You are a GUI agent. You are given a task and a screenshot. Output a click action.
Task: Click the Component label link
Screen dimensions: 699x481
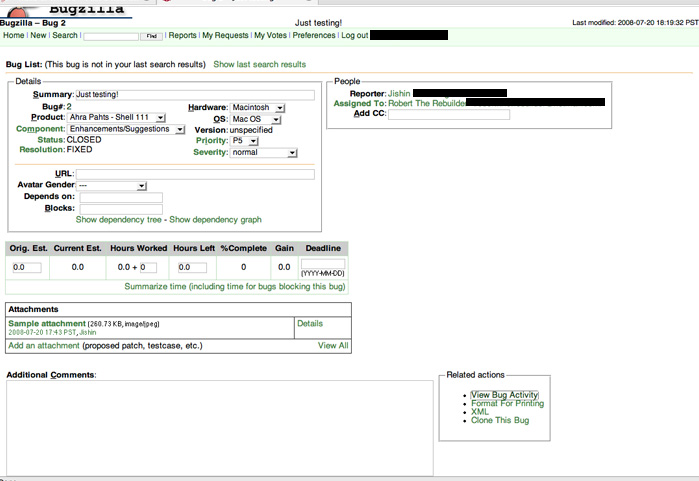pyautogui.click(x=41, y=129)
